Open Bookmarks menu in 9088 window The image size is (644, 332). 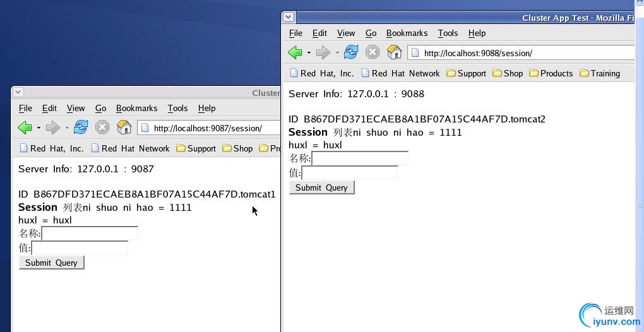[x=407, y=33]
